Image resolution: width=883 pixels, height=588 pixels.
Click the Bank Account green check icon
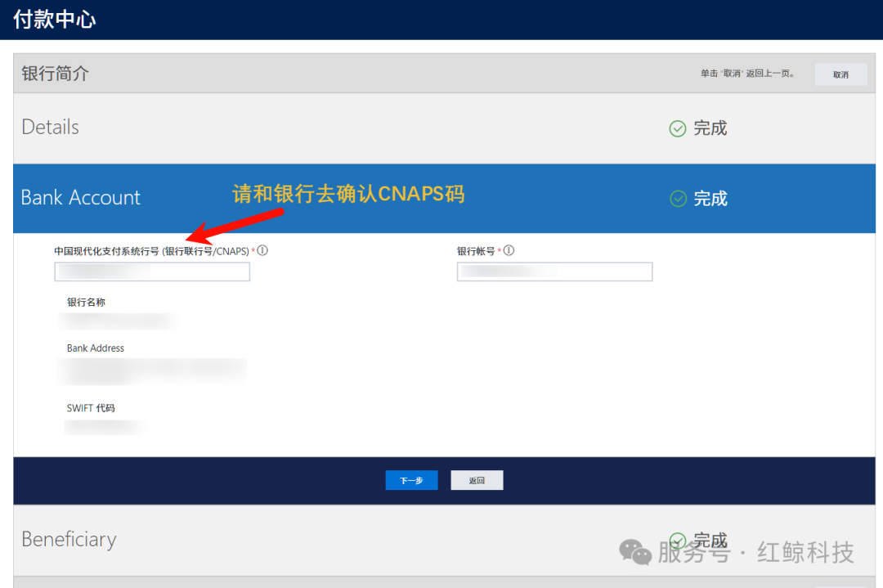coord(678,198)
